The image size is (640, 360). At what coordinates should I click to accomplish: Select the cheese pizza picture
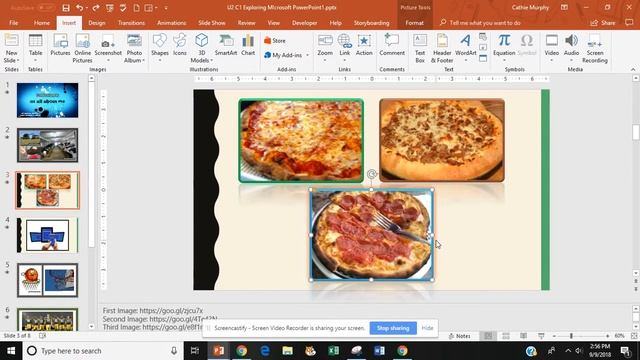[x=301, y=140]
